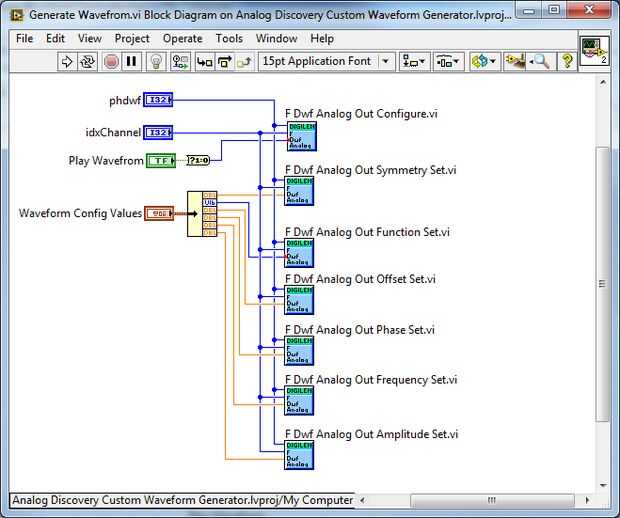Click the Run arrow button
Viewport: 620px width, 518px height.
[x=67, y=62]
